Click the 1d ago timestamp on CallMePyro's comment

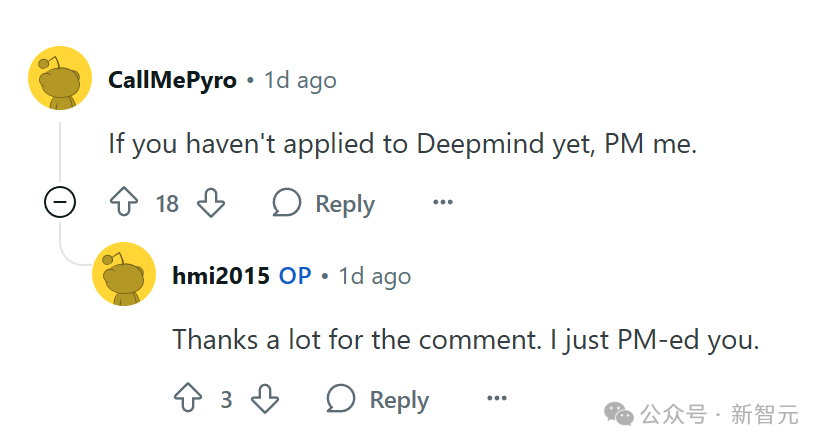[x=300, y=80]
